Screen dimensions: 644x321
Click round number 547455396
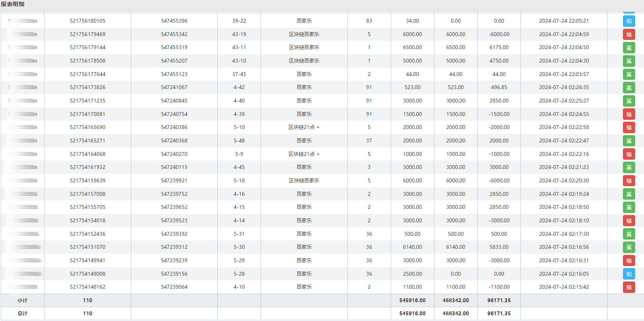174,21
